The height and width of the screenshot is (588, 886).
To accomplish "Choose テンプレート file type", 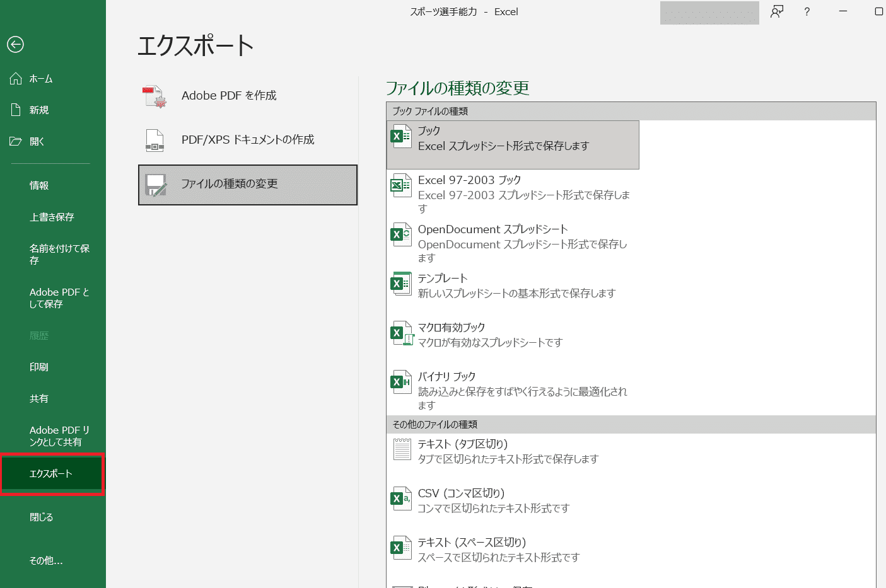I will (513, 292).
